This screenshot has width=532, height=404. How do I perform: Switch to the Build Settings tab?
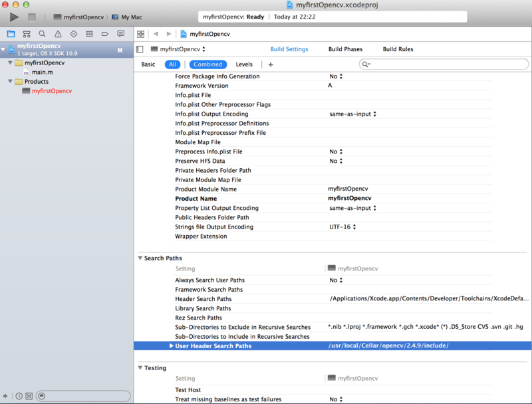point(289,49)
